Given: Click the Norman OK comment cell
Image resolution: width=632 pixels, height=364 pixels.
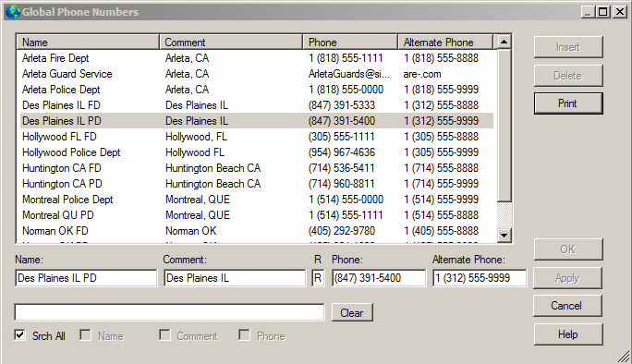Looking at the screenshot, I should [191, 231].
